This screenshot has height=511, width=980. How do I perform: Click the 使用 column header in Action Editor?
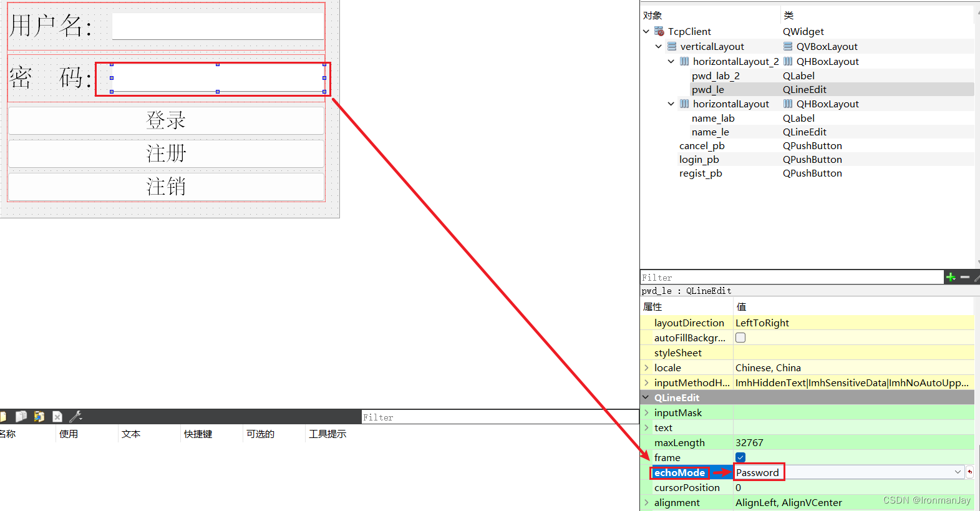tap(69, 434)
